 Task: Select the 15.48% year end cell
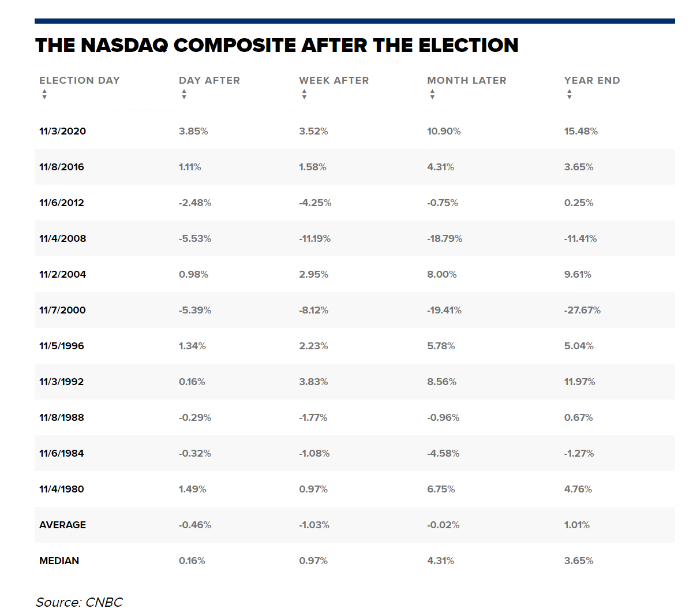(580, 131)
